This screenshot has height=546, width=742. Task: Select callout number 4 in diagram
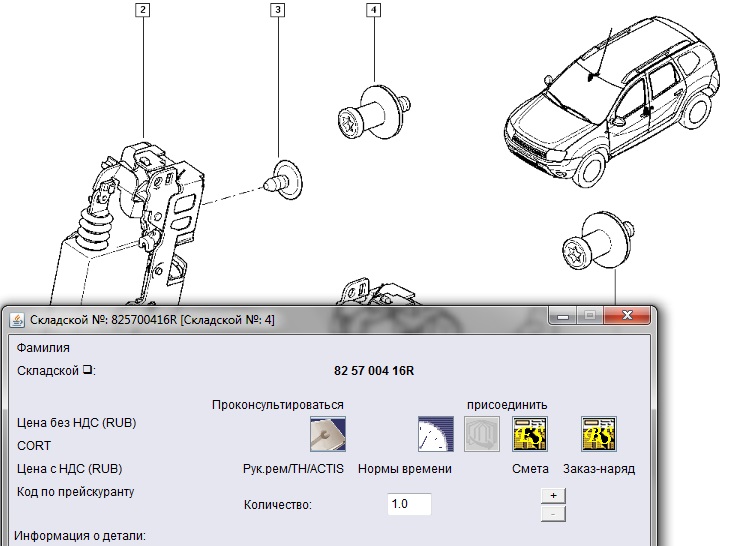coord(374,12)
